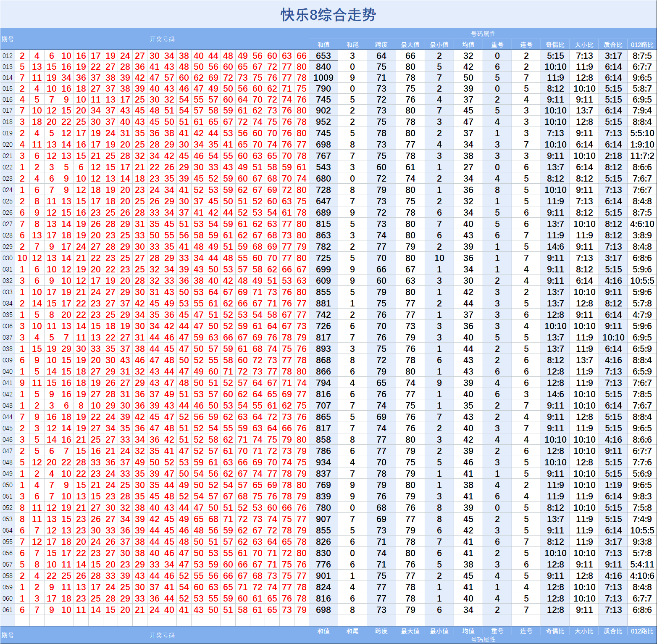Select 最大值 value 61 in row 022

pyautogui.click(x=410, y=167)
